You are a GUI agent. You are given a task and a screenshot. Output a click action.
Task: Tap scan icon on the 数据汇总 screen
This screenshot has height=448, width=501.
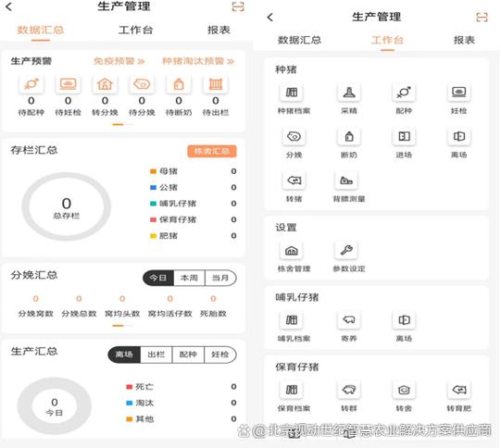click(238, 6)
